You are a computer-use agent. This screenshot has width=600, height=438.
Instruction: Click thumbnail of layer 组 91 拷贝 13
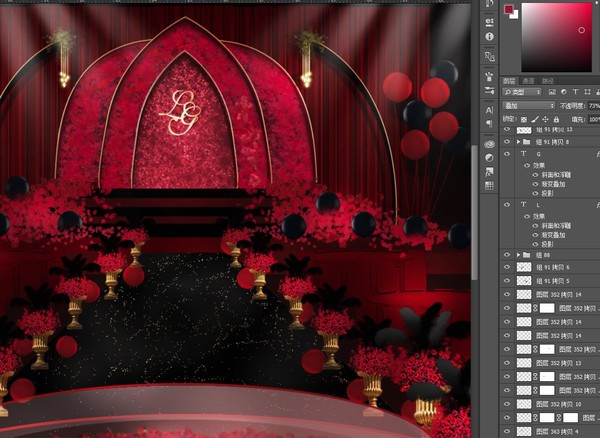(x=524, y=130)
